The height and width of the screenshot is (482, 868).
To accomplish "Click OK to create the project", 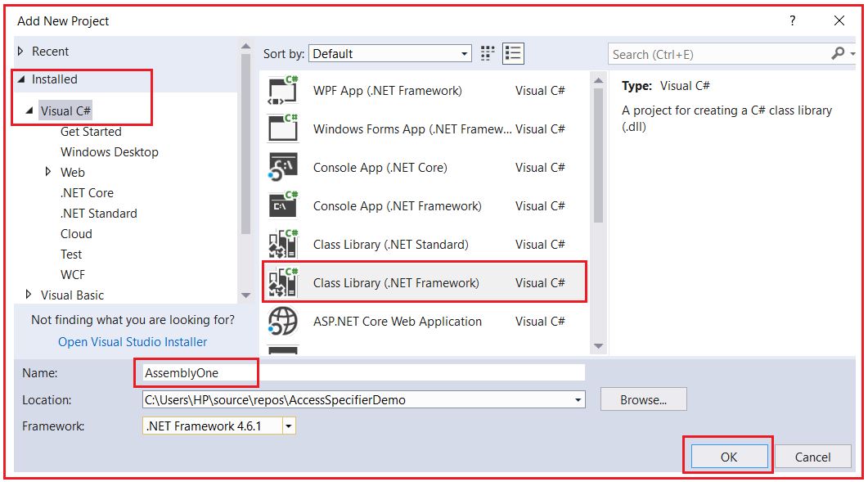I will [x=729, y=457].
